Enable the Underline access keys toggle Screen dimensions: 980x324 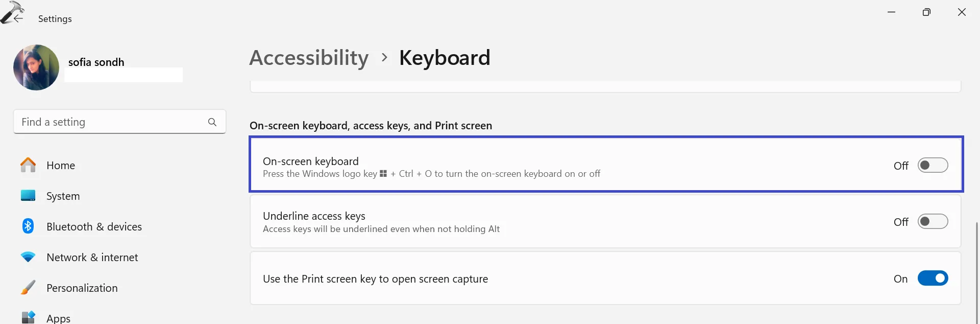[933, 222]
